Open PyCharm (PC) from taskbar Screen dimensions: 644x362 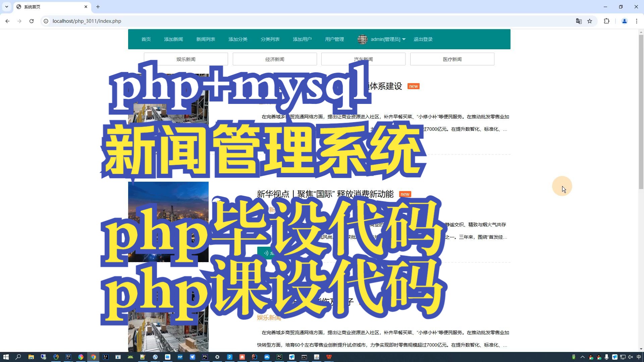point(279,357)
